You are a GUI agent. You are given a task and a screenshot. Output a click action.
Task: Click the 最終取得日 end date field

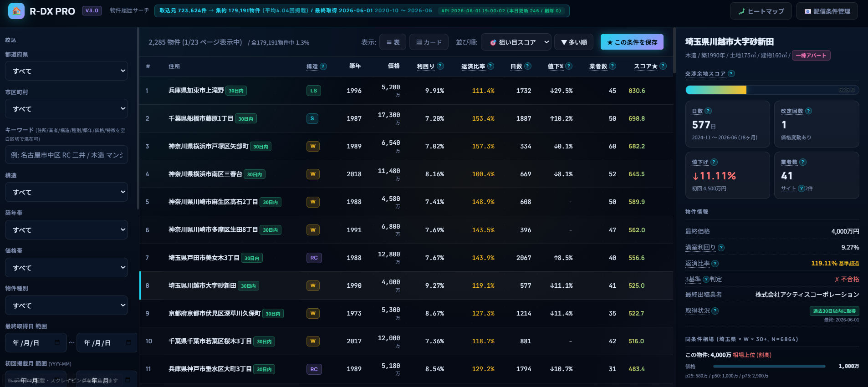coord(107,343)
